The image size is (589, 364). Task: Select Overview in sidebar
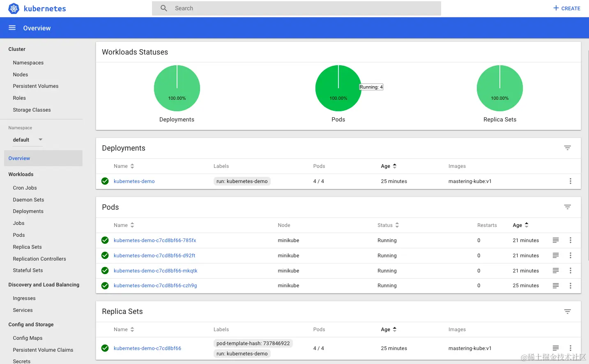click(x=43, y=158)
